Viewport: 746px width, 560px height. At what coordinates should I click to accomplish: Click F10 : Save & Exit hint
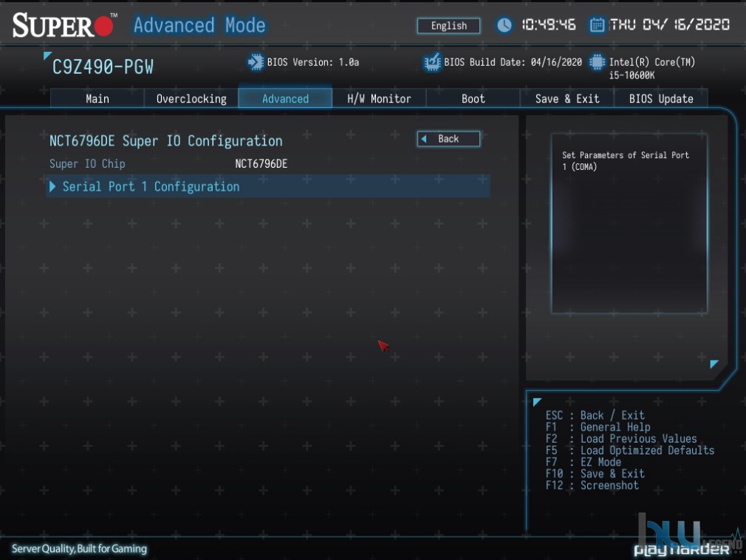[595, 474]
